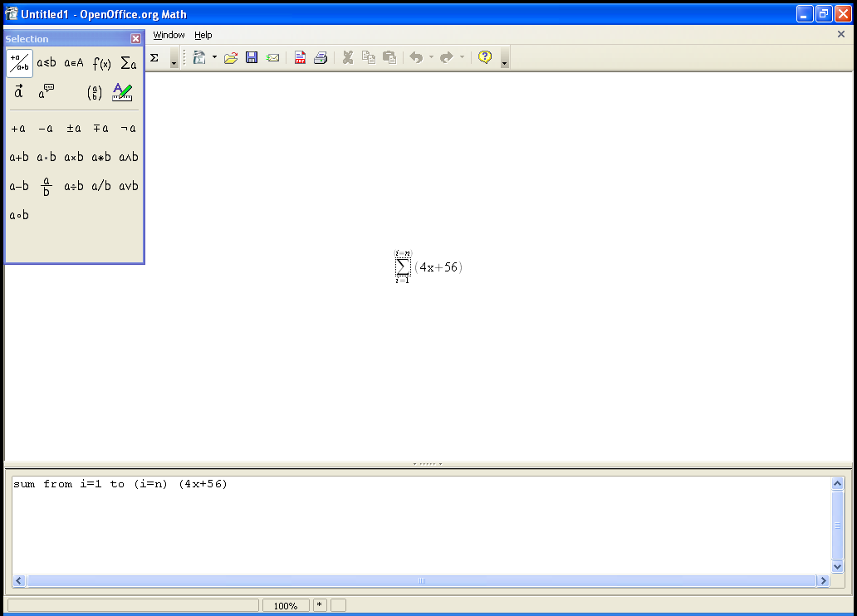This screenshot has width=857, height=616.
Task: Click the Open file folder icon
Action: (x=231, y=57)
